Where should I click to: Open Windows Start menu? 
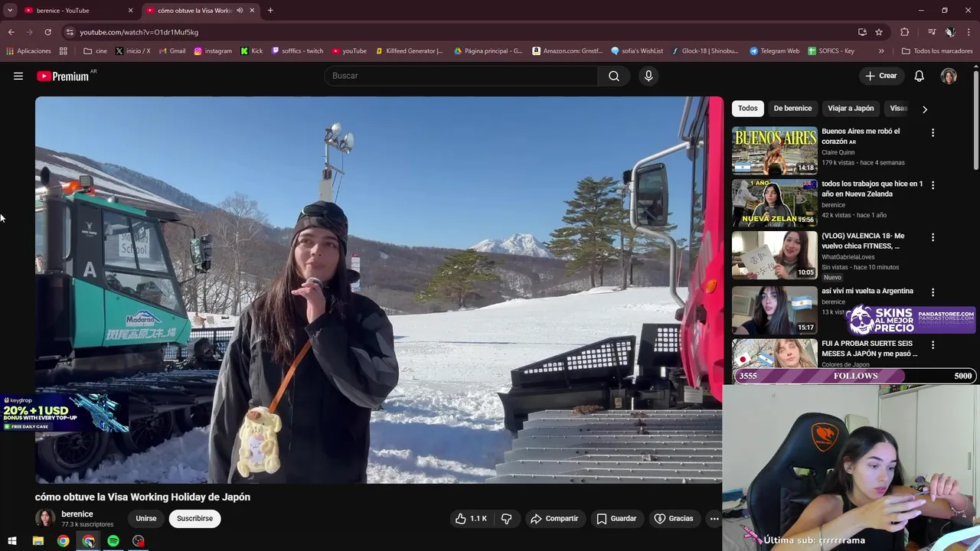click(x=12, y=541)
